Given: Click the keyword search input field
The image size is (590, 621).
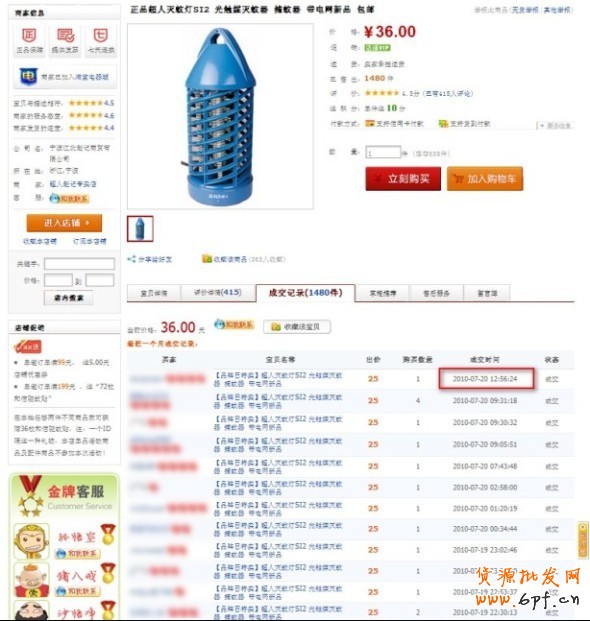Looking at the screenshot, I should pos(79,264).
